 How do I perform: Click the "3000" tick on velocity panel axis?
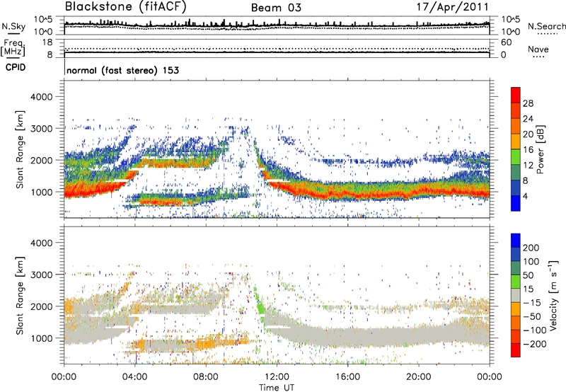click(x=41, y=275)
